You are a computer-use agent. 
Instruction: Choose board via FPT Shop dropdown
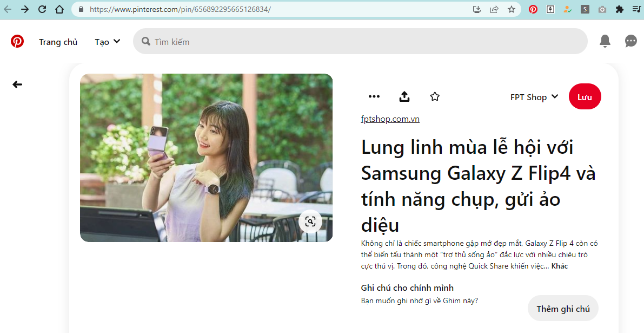click(534, 97)
